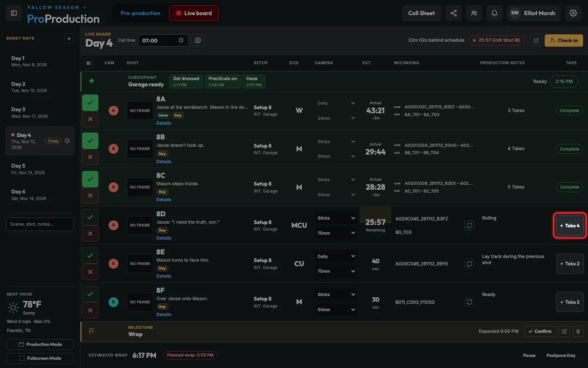Toggle the green check for shot 8A
Viewport: 588px width, 368px height.
tap(90, 103)
